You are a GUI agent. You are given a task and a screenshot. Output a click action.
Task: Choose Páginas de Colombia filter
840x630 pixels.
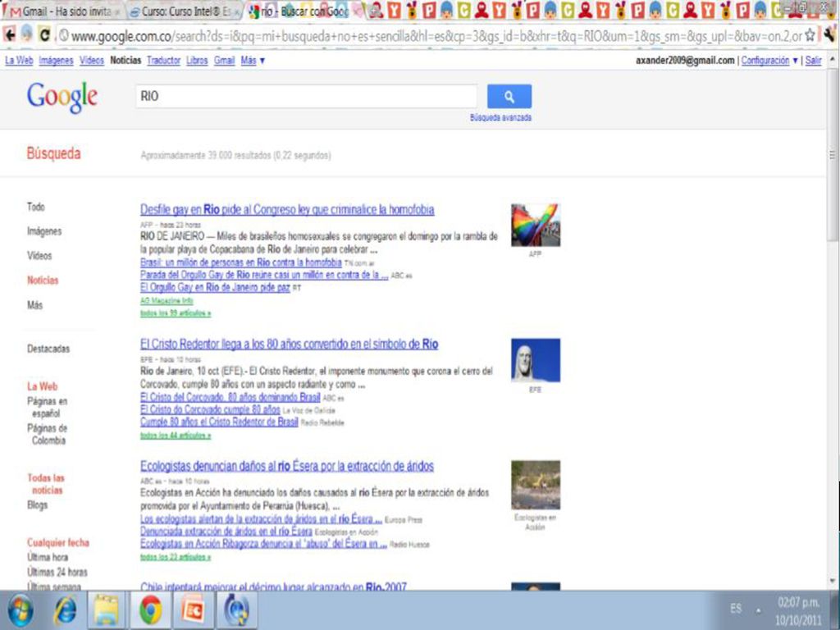[x=47, y=434]
